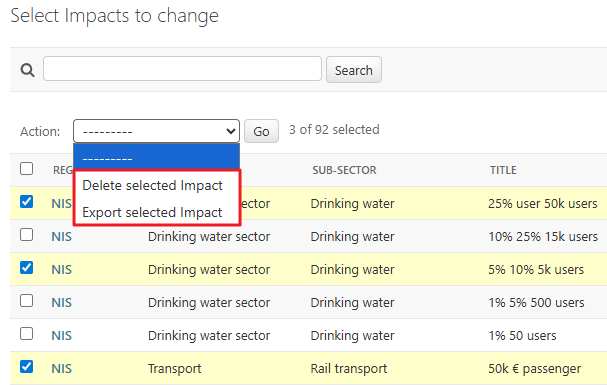The height and width of the screenshot is (385, 607).
Task: Sort by the SUB-SECTOR column header
Action: click(344, 170)
